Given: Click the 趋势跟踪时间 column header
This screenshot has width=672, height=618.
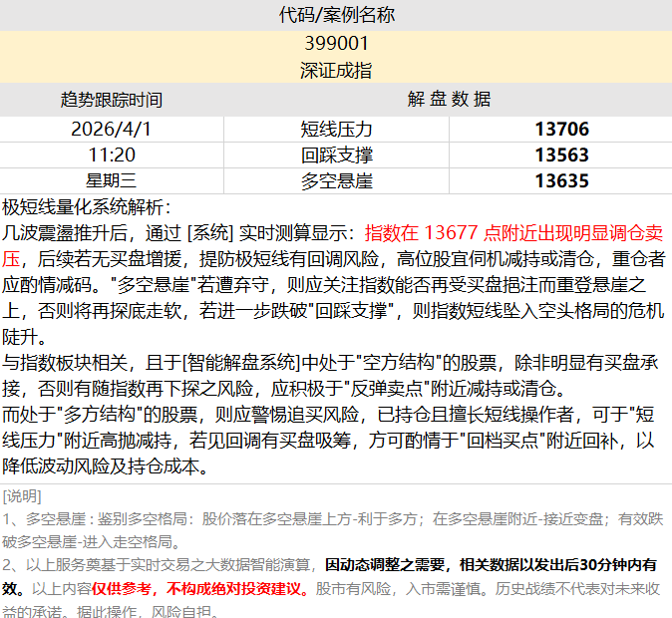Looking at the screenshot, I should [x=112, y=100].
